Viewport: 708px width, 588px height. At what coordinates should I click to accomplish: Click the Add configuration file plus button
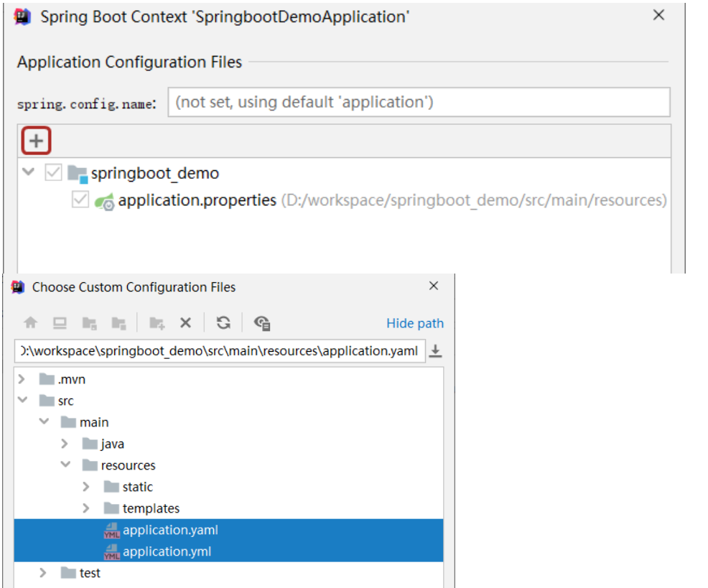(35, 140)
